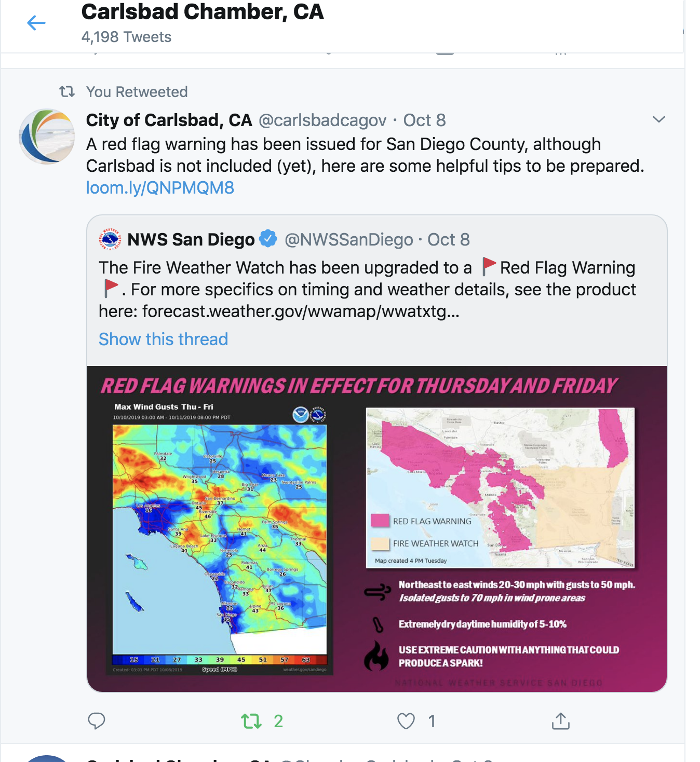Screen dimensions: 700x762
Task: Open the @NWSSanDiego handle
Action: coord(349,239)
